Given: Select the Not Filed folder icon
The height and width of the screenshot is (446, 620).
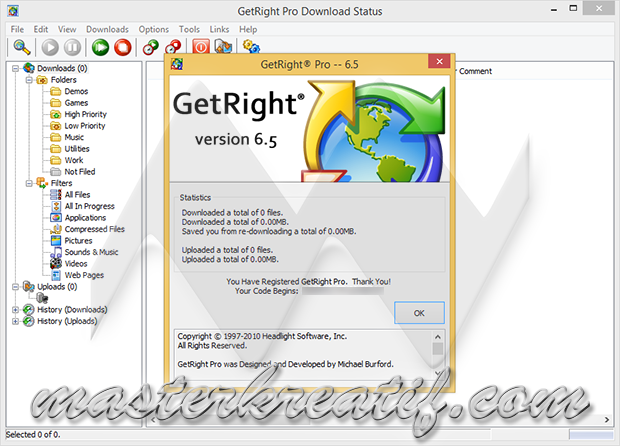Looking at the screenshot, I should click(x=55, y=172).
